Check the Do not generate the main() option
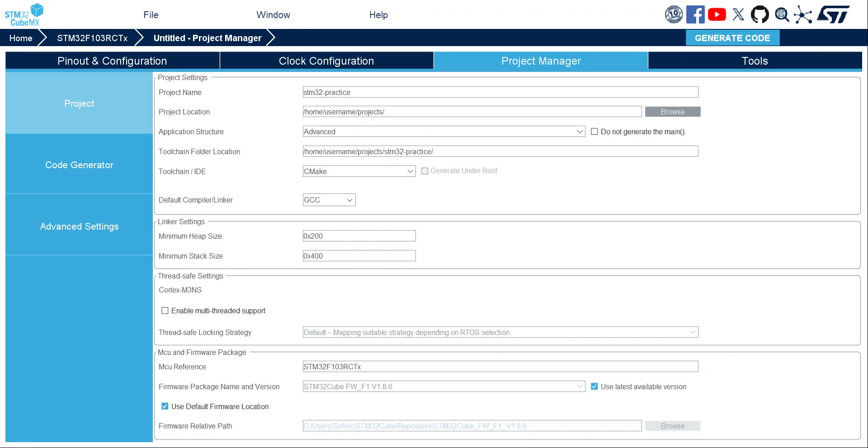This screenshot has height=448, width=868. tap(594, 131)
